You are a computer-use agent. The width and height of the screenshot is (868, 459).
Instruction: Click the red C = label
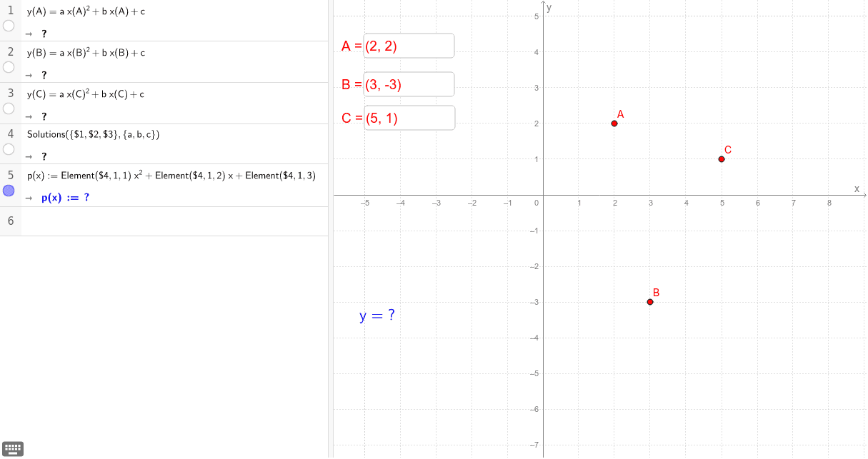click(x=351, y=118)
